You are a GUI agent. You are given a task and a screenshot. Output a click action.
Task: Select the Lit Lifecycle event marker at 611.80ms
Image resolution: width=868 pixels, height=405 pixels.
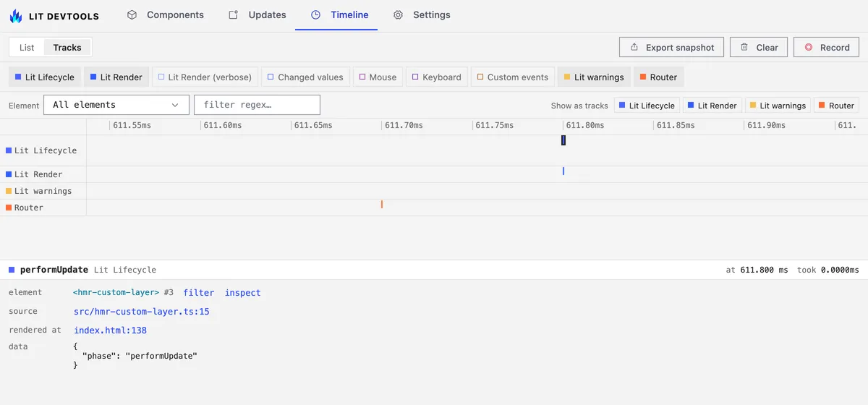coord(563,140)
